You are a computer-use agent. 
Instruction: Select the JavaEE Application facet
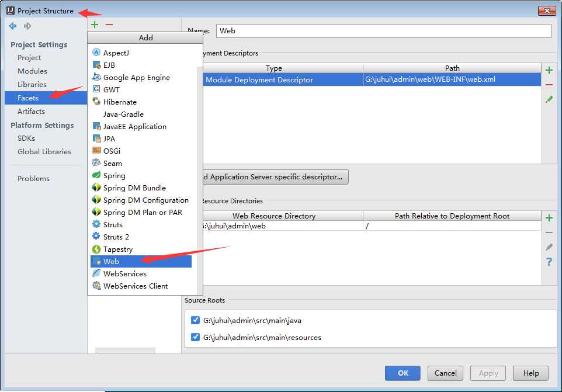click(x=141, y=127)
